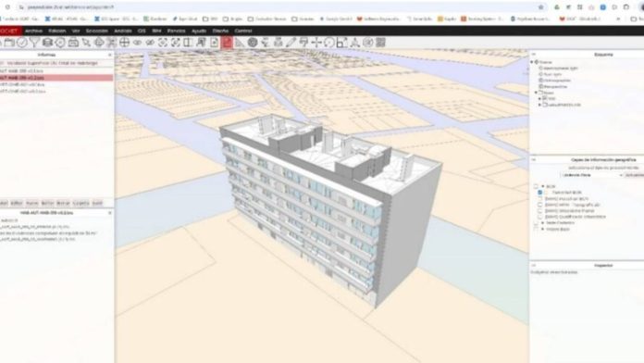Screen dimensions: 644x363
Task: Enable the WMS Topográfico layer checkbox
Action: click(540, 205)
